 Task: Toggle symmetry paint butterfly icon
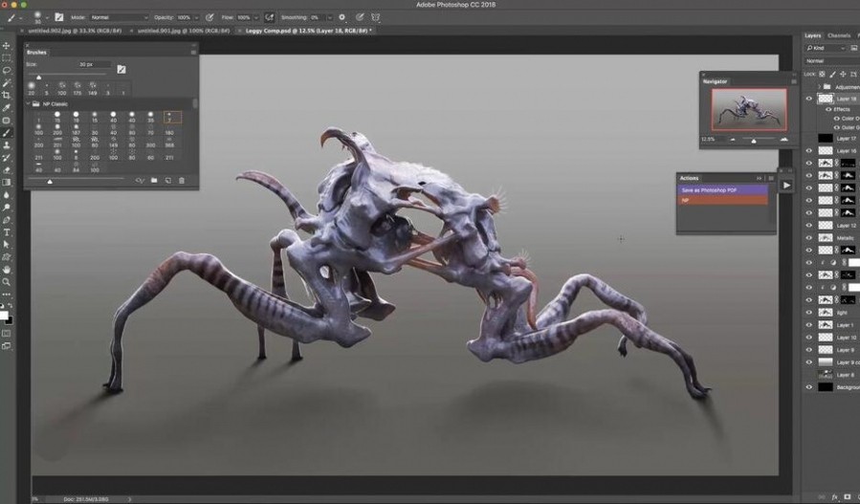(376, 17)
